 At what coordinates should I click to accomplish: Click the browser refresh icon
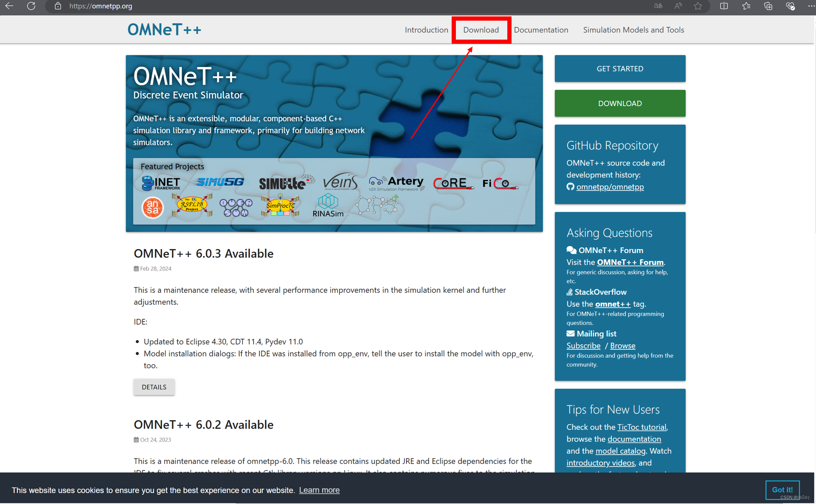pos(31,6)
